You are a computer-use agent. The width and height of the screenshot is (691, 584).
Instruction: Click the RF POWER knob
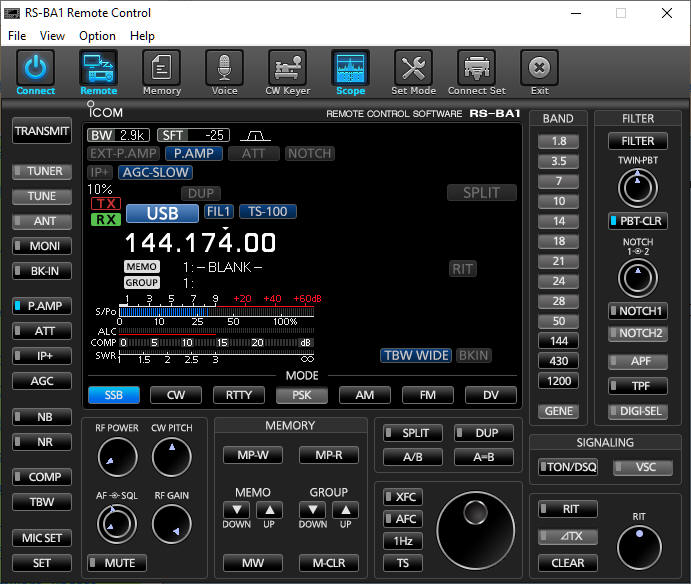click(x=117, y=457)
